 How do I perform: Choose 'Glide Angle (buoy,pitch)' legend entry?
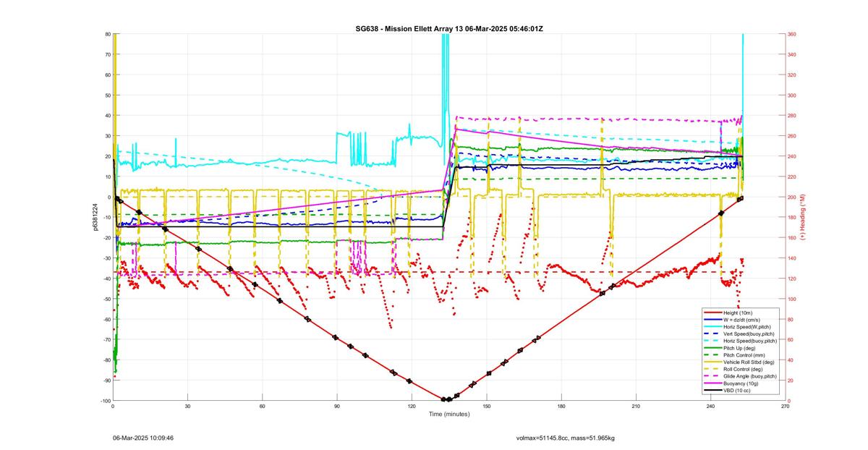(x=750, y=376)
